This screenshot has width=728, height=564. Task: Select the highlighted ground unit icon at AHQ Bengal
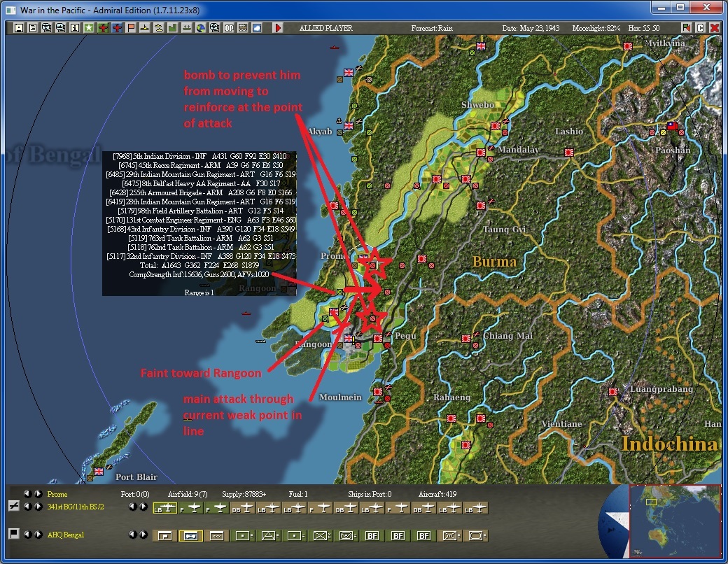(190, 536)
